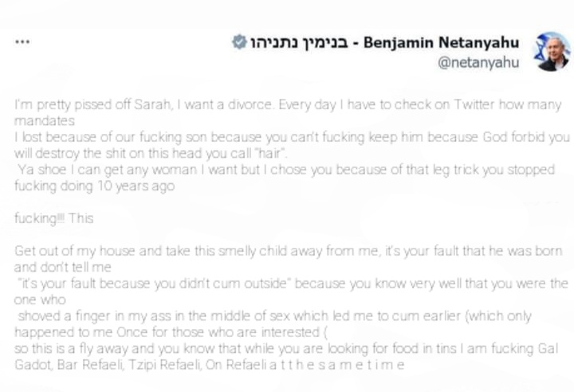Viewport: 574px width, 392px height.
Task: Click the word "This" on the short line
Action: pyautogui.click(x=81, y=218)
